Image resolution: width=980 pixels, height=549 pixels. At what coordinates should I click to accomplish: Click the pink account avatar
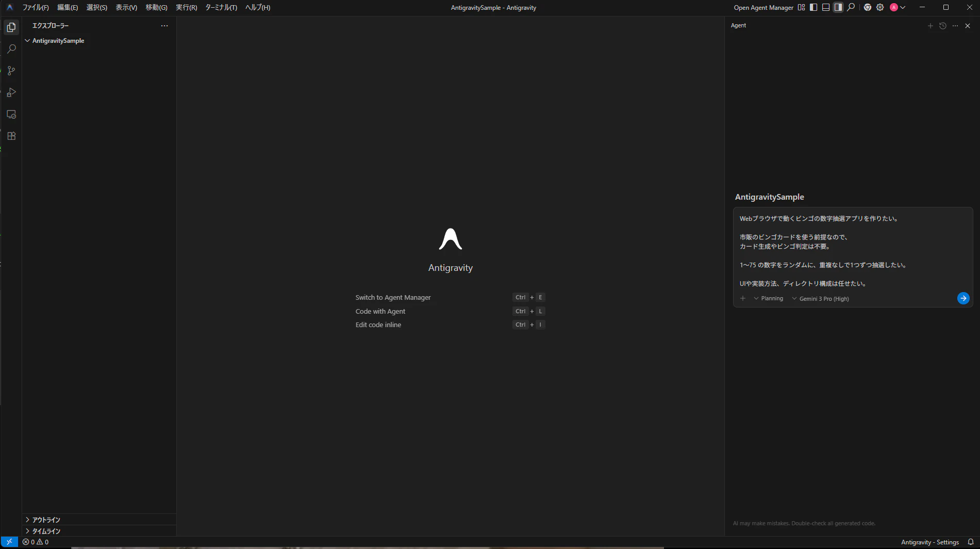tap(894, 7)
